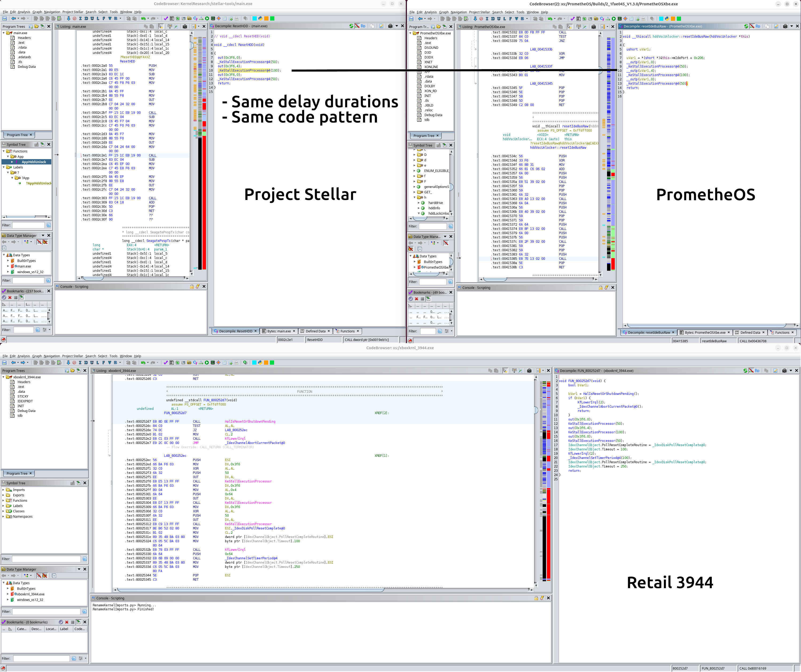Image resolution: width=801 pixels, height=672 pixels.
Task: Undo last action in main.exe window
Action: point(143,18)
